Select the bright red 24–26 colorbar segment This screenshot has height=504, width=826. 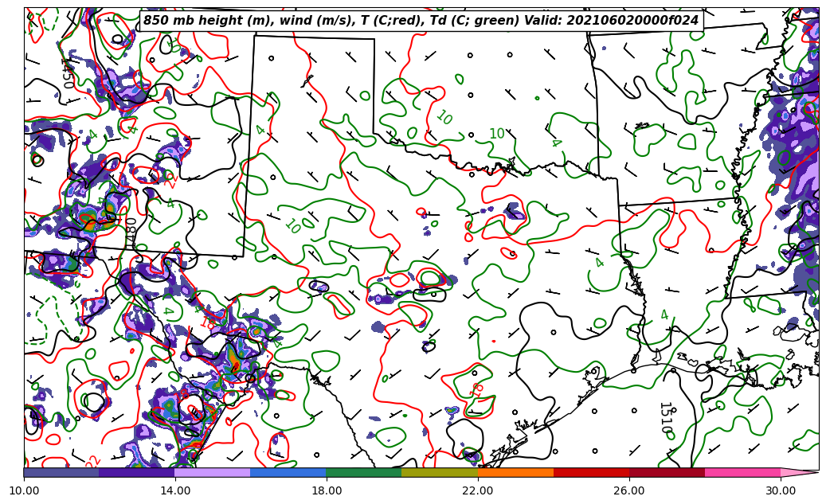[x=591, y=472]
